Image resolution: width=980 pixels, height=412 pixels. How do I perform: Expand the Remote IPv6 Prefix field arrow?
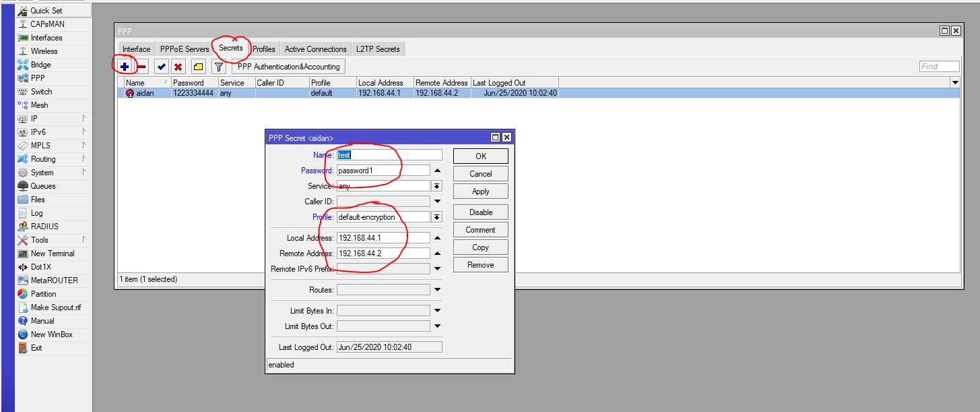(x=437, y=269)
